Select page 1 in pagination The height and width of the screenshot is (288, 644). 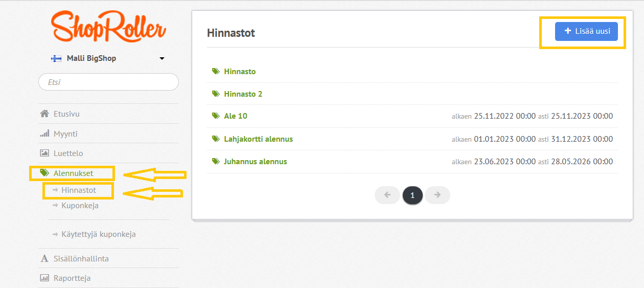click(x=412, y=195)
